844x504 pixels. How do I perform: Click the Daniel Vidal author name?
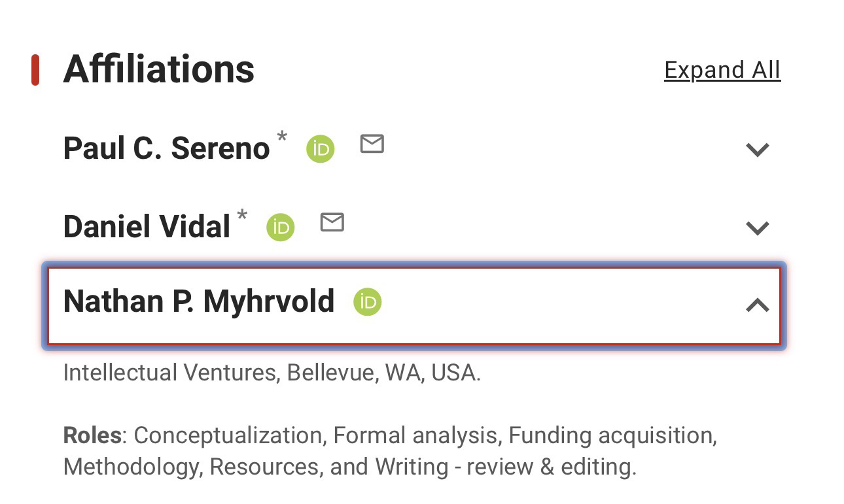click(147, 227)
